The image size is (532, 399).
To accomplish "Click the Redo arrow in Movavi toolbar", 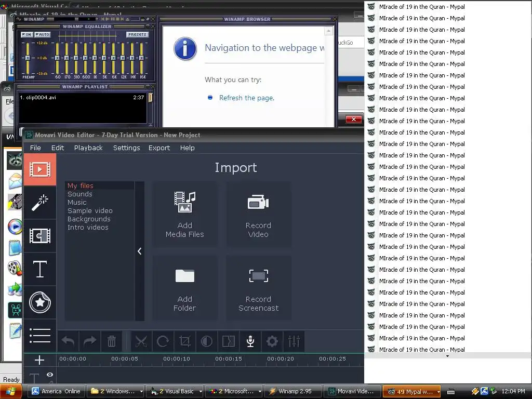I will (x=90, y=341).
